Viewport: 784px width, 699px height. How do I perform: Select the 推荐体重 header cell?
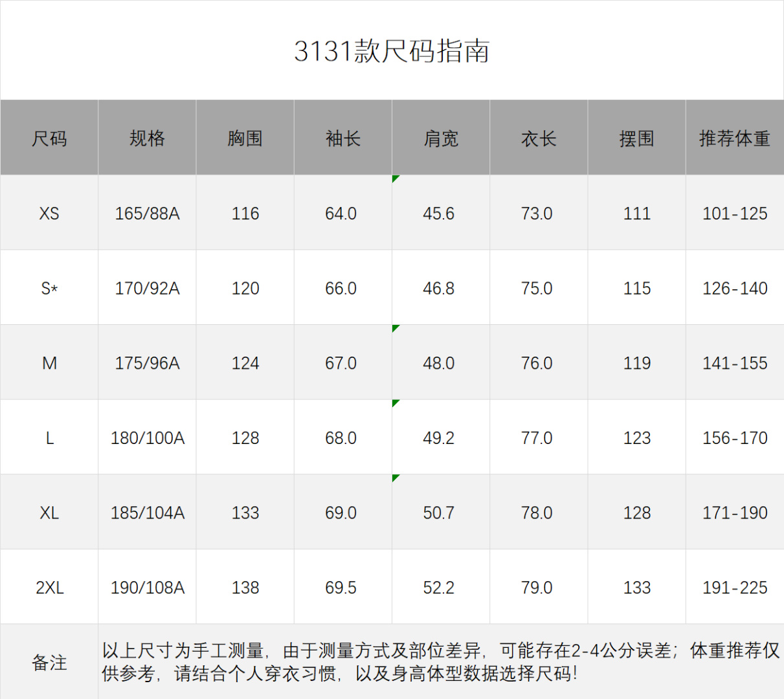coord(735,138)
